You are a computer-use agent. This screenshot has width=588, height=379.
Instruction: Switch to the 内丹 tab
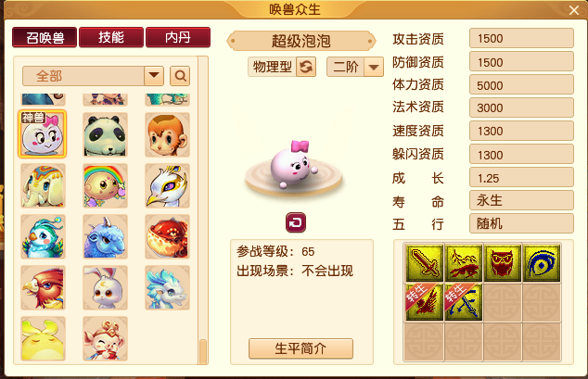tap(178, 37)
